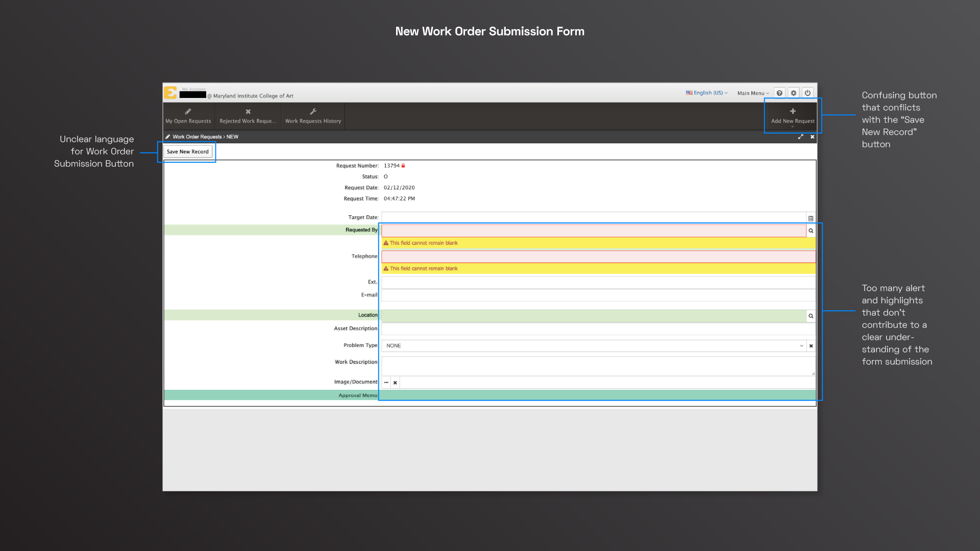Click the Save New Record button
Image resolution: width=980 pixels, height=551 pixels.
coord(188,152)
